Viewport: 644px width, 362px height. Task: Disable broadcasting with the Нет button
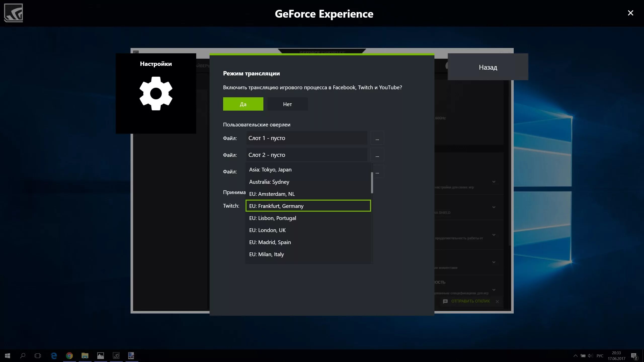287,104
